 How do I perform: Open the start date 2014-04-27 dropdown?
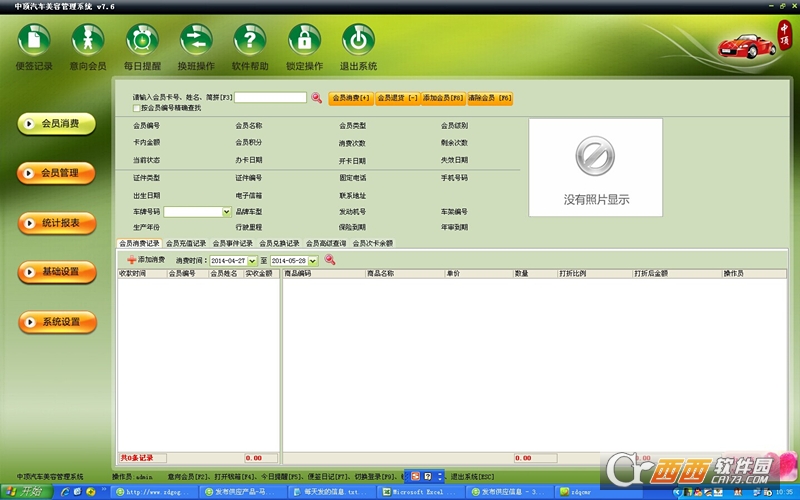(255, 261)
